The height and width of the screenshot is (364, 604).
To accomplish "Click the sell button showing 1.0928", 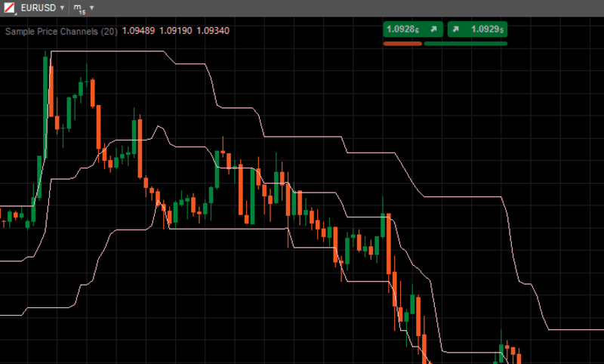I will [413, 29].
